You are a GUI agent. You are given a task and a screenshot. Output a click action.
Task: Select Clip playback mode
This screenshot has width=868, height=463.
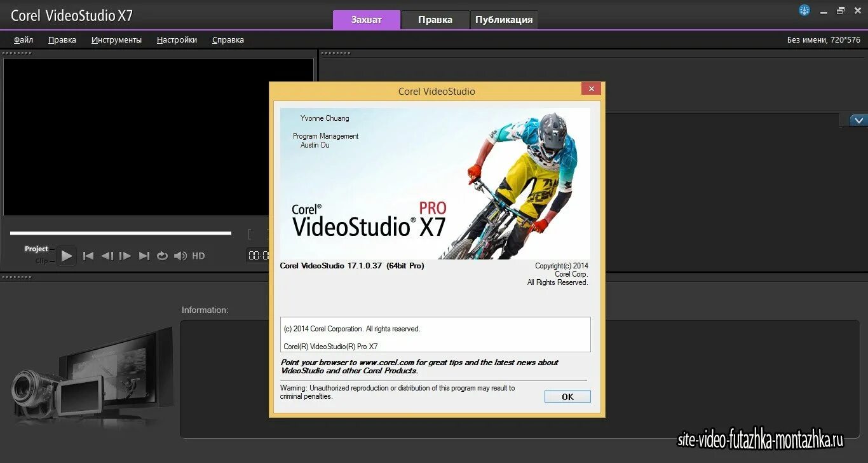coord(41,261)
